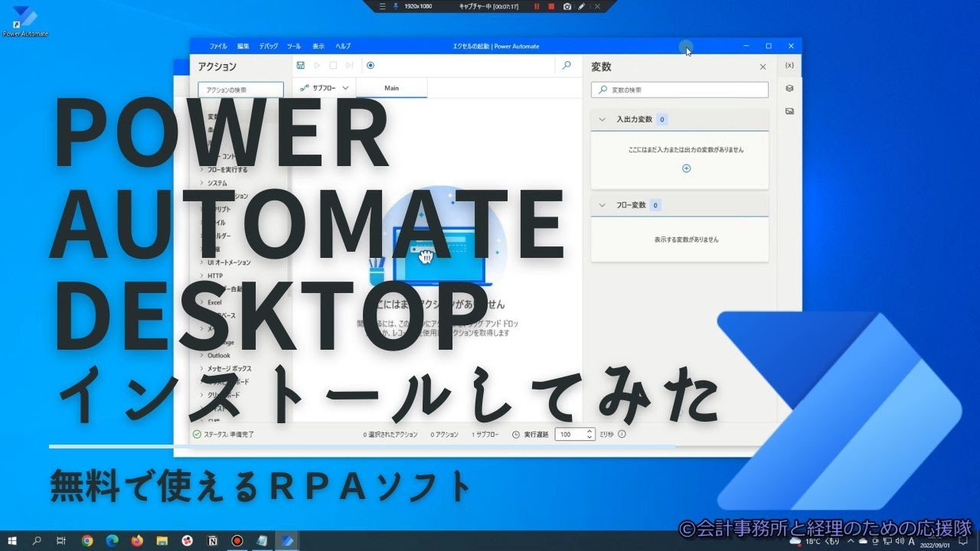The width and height of the screenshot is (980, 551).
Task: Launch Google Chrome from taskbar
Action: (x=87, y=540)
